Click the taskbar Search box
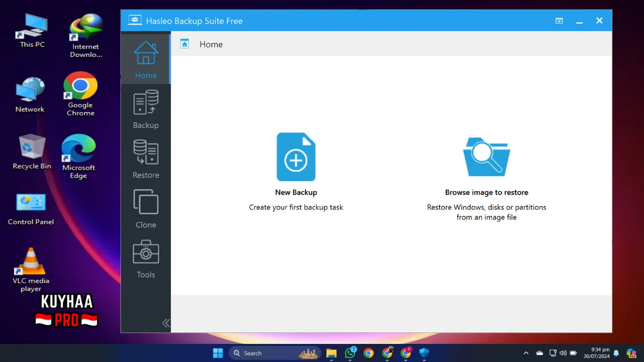 click(x=275, y=353)
